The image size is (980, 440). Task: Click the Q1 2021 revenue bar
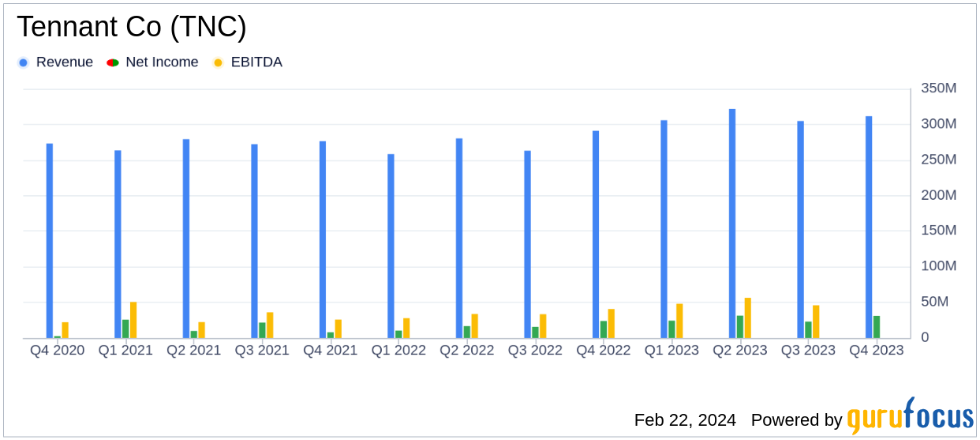(118, 244)
